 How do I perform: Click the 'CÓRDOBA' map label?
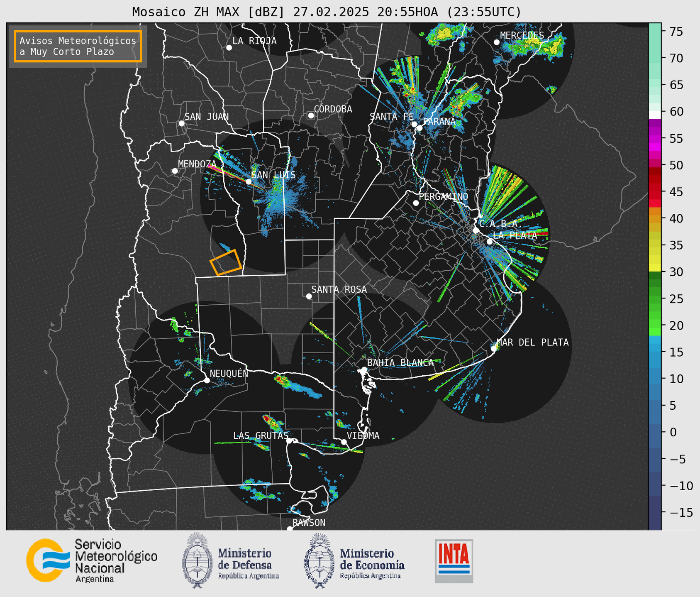click(x=333, y=109)
